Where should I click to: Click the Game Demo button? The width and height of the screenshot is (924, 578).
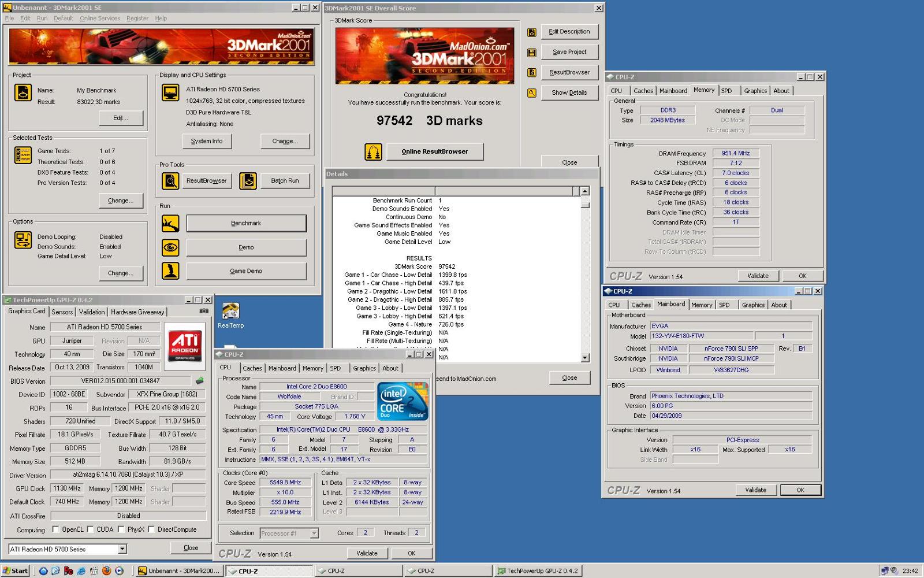(x=246, y=271)
